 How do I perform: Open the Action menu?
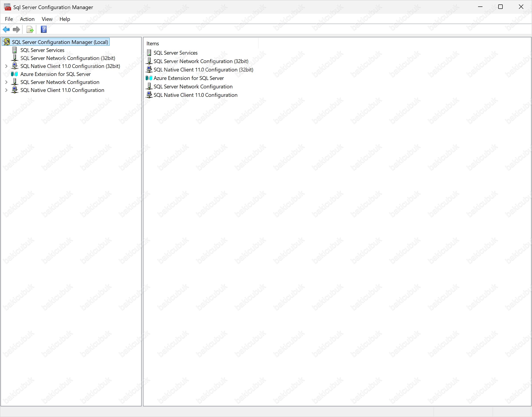coord(27,19)
